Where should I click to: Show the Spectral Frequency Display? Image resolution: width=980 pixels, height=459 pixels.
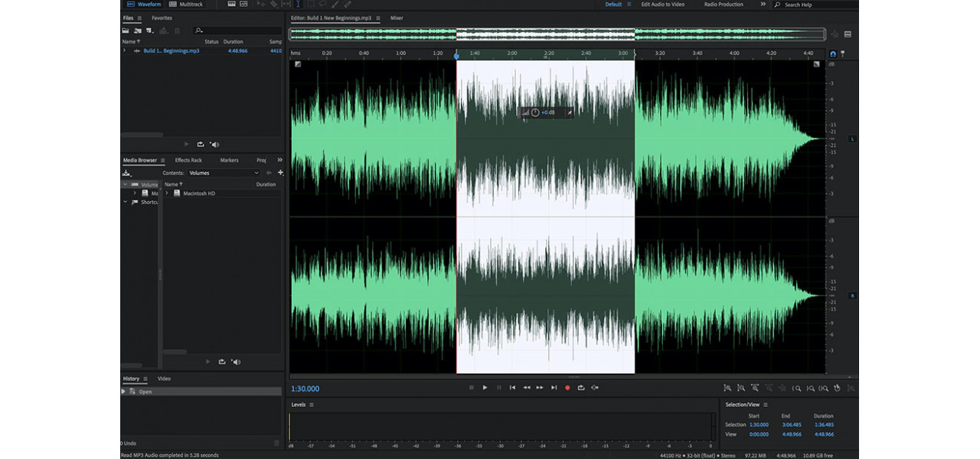231,4
